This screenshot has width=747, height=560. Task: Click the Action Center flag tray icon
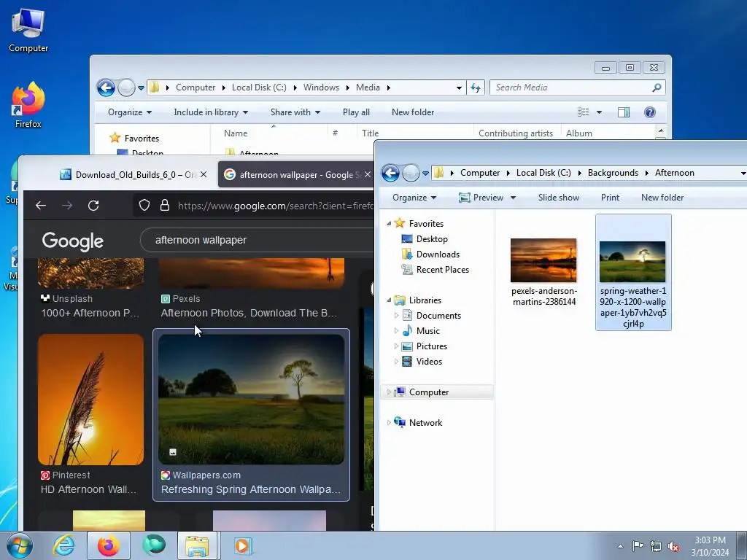(638, 546)
